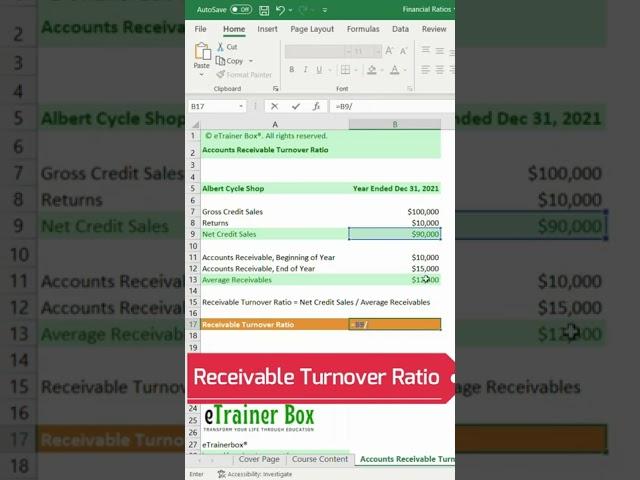Click the Font Color letter A
Screen dimensions: 640x480
point(395,70)
